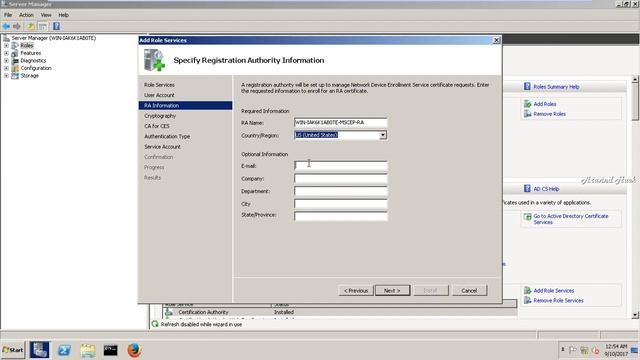Go to Cryptography wizard step
The height and width of the screenshot is (360, 640).
pyautogui.click(x=160, y=116)
